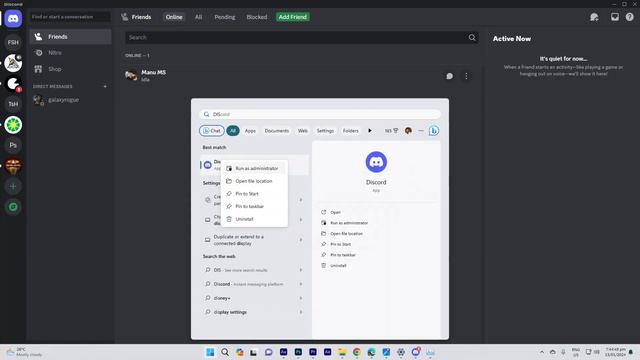Focus Find or start a conversation field

(70, 17)
